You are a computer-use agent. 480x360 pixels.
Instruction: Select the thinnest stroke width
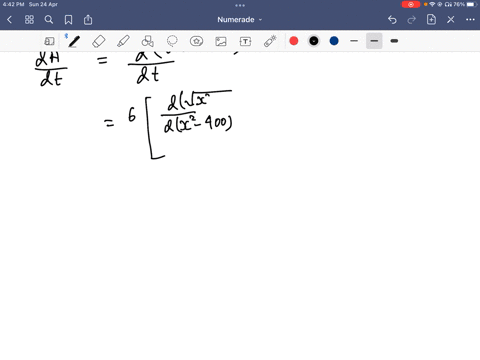pos(354,41)
